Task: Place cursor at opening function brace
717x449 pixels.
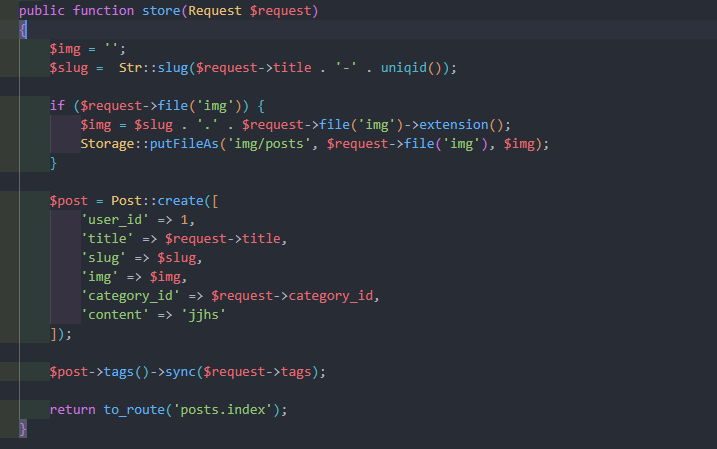Action: (x=23, y=30)
